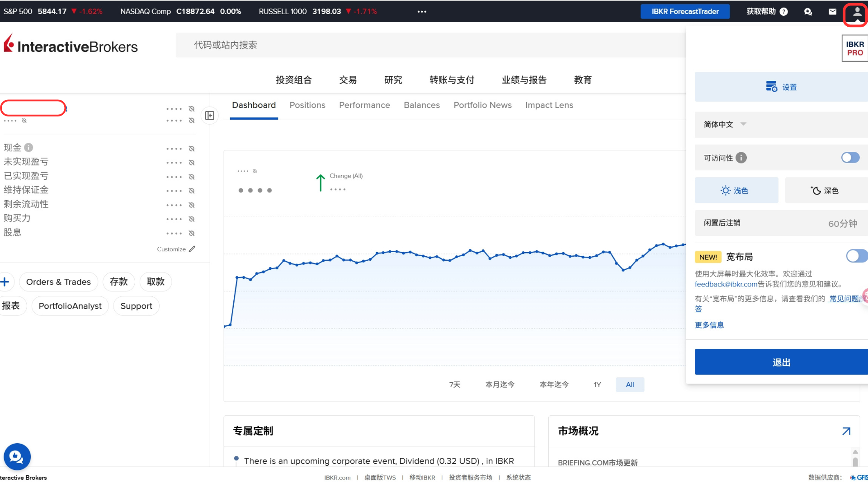Open the language dropdown 简体中文
Viewport: 868px width, 488px height.
point(725,124)
